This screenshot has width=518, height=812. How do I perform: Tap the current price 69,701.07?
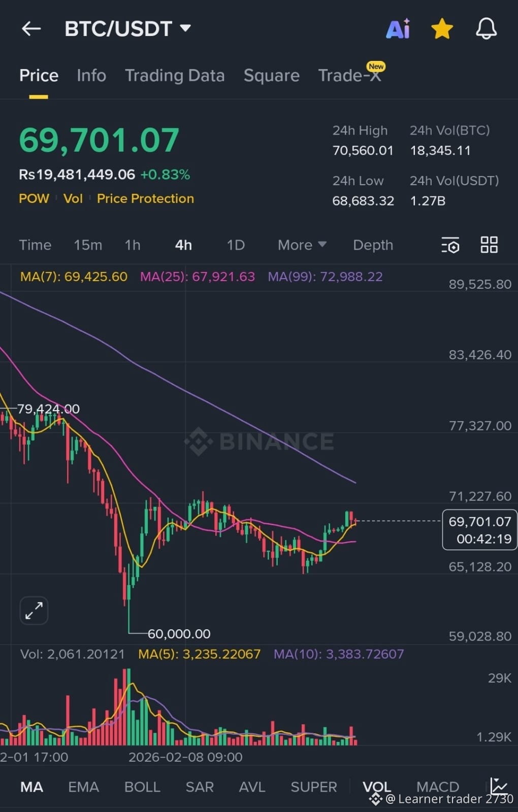click(x=99, y=140)
